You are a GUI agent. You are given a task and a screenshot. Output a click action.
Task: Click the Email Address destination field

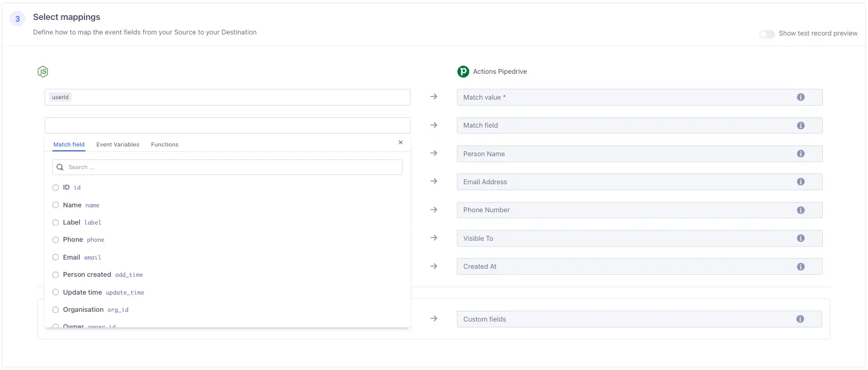pos(640,182)
